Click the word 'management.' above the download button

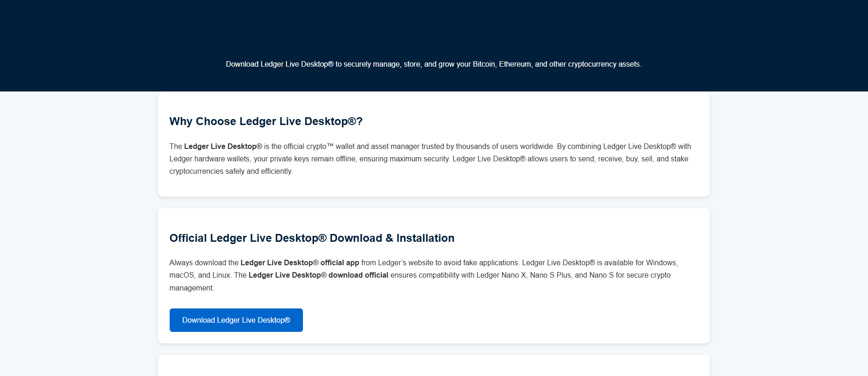[192, 288]
